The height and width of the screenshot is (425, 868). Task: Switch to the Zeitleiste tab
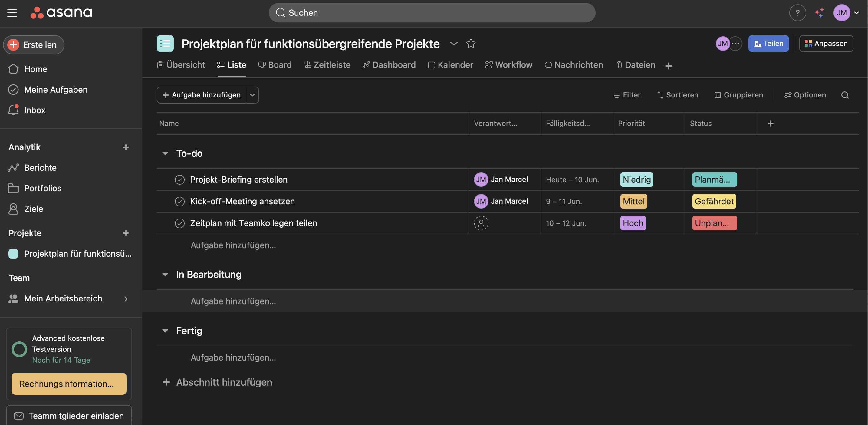pos(327,65)
